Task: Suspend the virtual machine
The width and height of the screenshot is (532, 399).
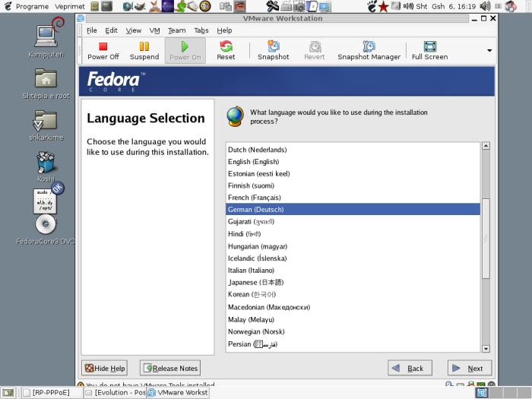Action: tap(144, 50)
